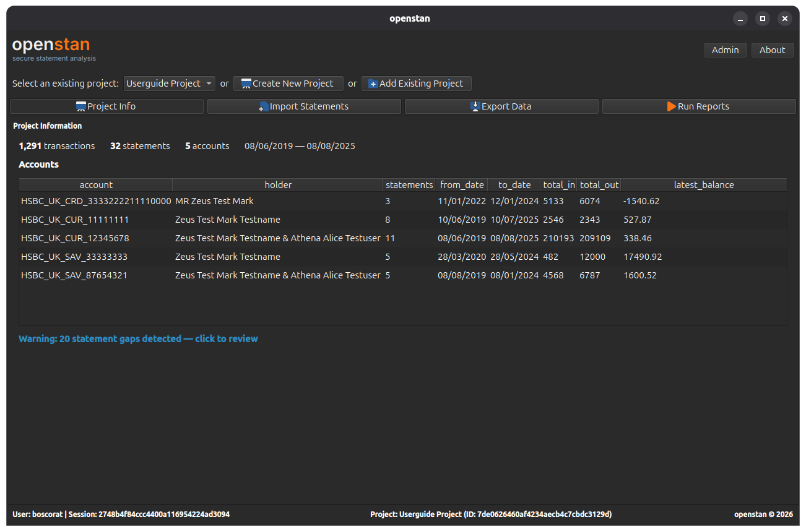Click the Export Data download icon
The height and width of the screenshot is (532, 806).
point(475,106)
